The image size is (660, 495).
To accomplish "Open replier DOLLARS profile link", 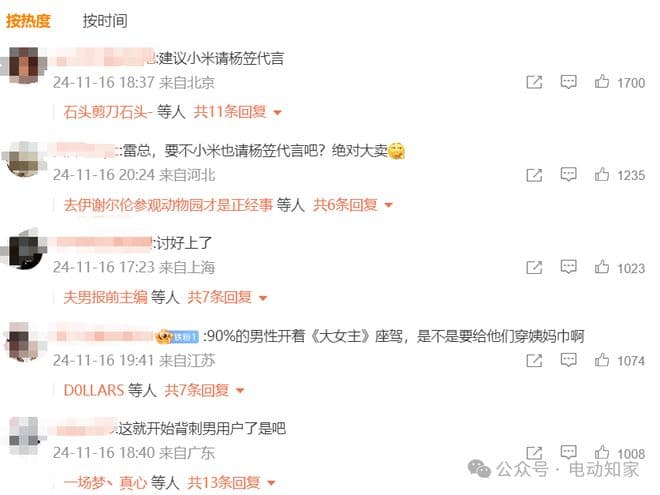I will pyautogui.click(x=93, y=390).
